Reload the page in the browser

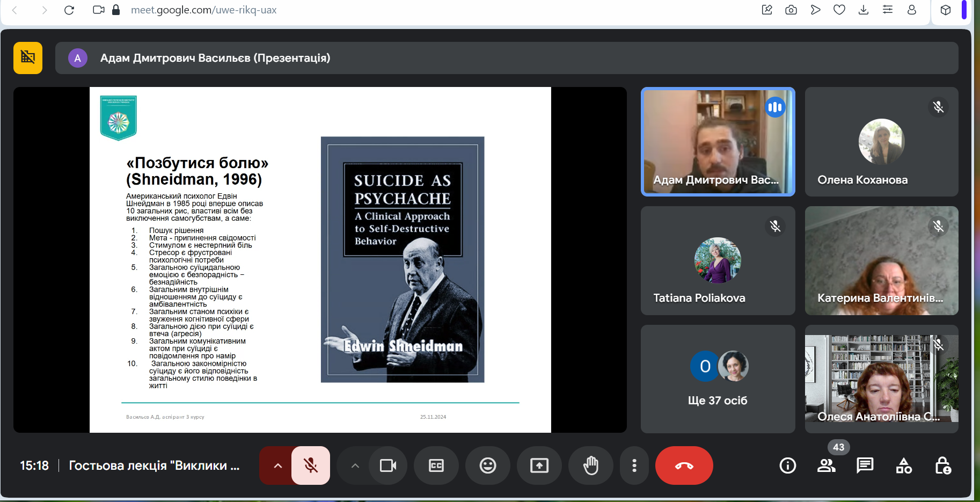(69, 10)
